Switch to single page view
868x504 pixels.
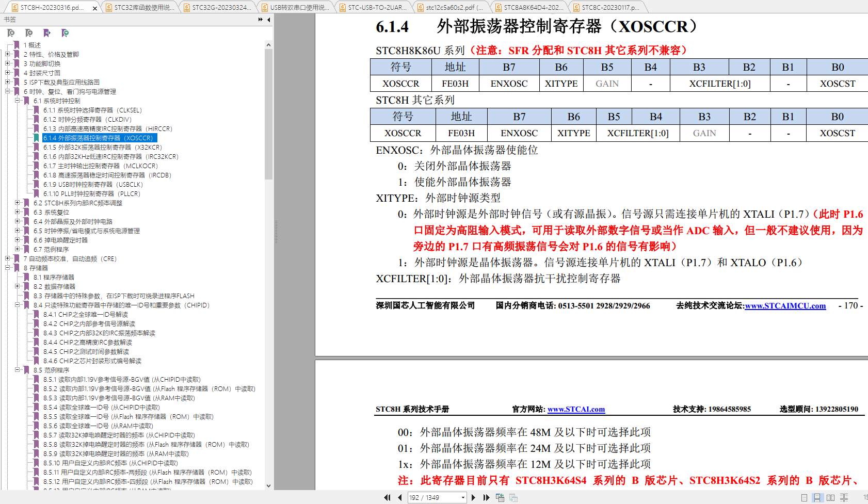(x=805, y=497)
